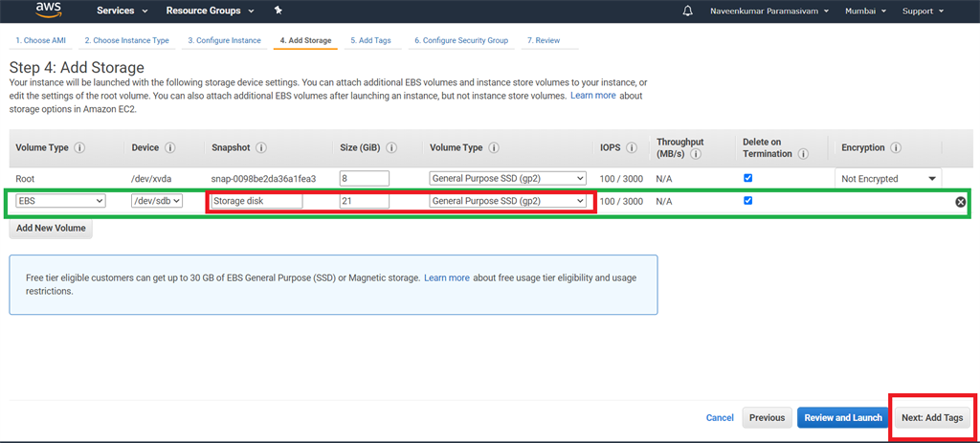The width and height of the screenshot is (980, 443).
Task: Open Learn more about storage options
Action: tap(593, 96)
